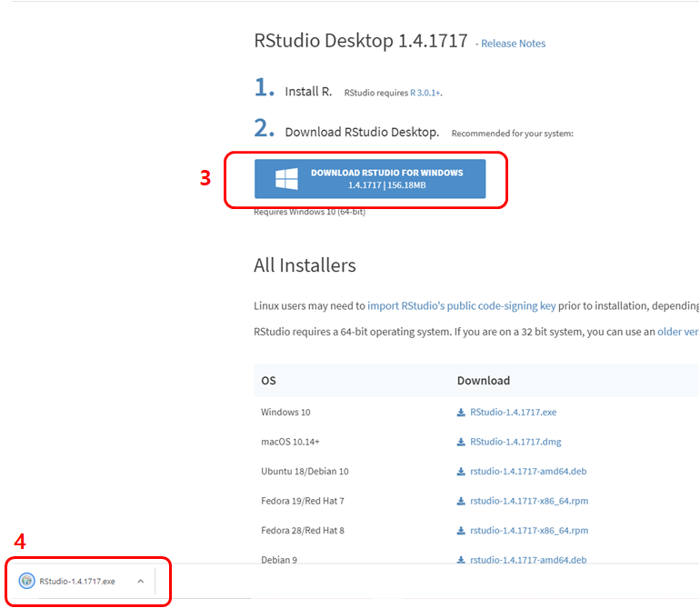
Task: Open import RStudio's public code-signing key link
Action: pyautogui.click(x=461, y=305)
